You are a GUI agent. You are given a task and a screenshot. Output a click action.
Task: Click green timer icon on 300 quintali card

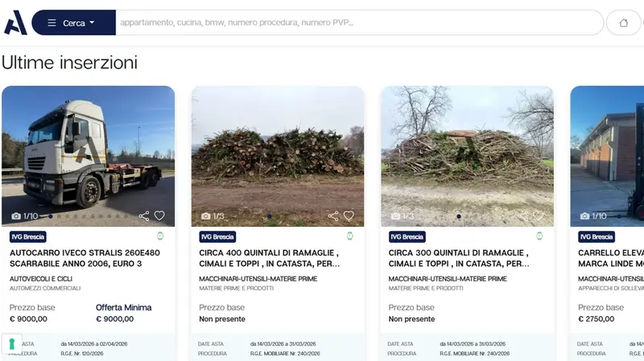[x=539, y=236]
